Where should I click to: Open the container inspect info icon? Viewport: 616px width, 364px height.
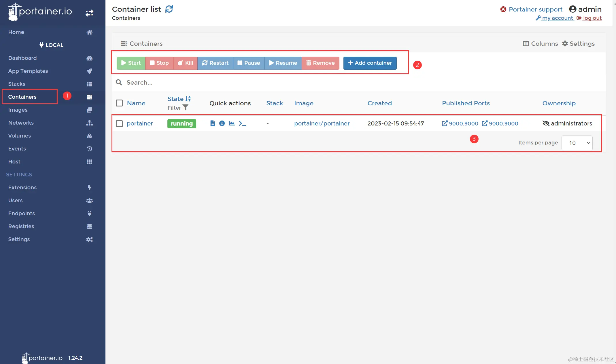[x=222, y=123]
